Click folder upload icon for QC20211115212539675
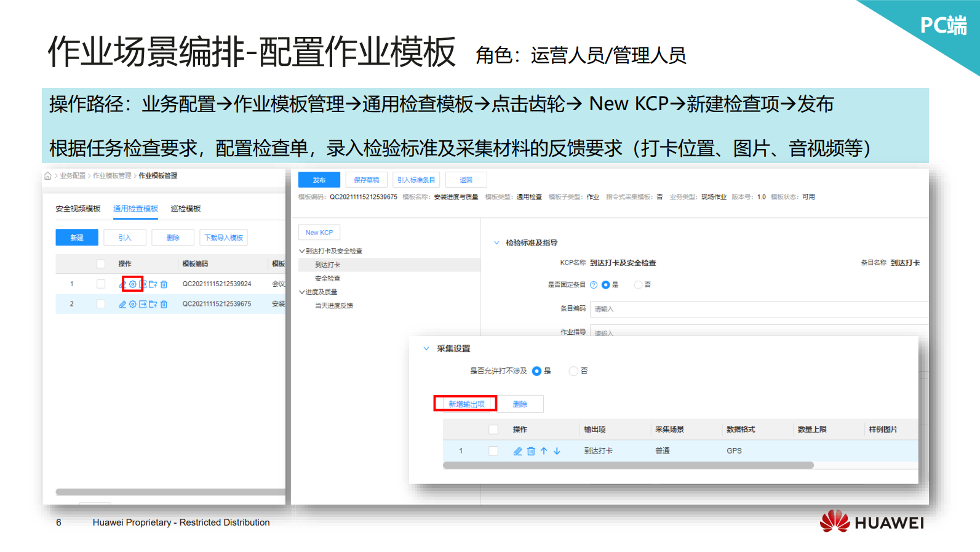 coord(153,304)
